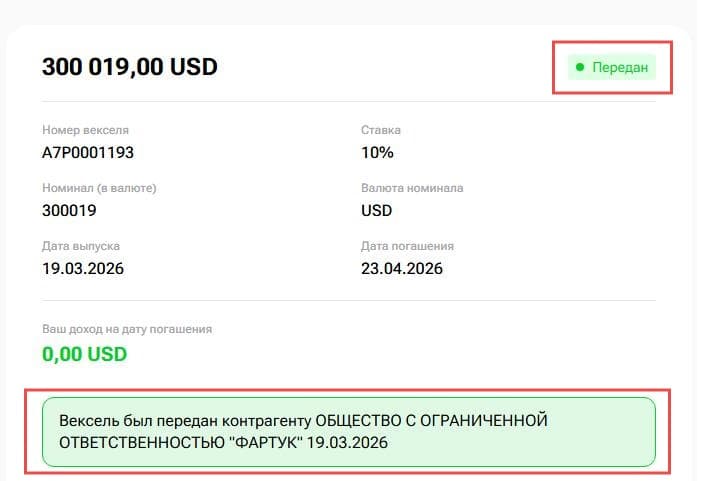Screen dimensions: 711x481
Task: Select the 10% rate value
Action: [377, 153]
